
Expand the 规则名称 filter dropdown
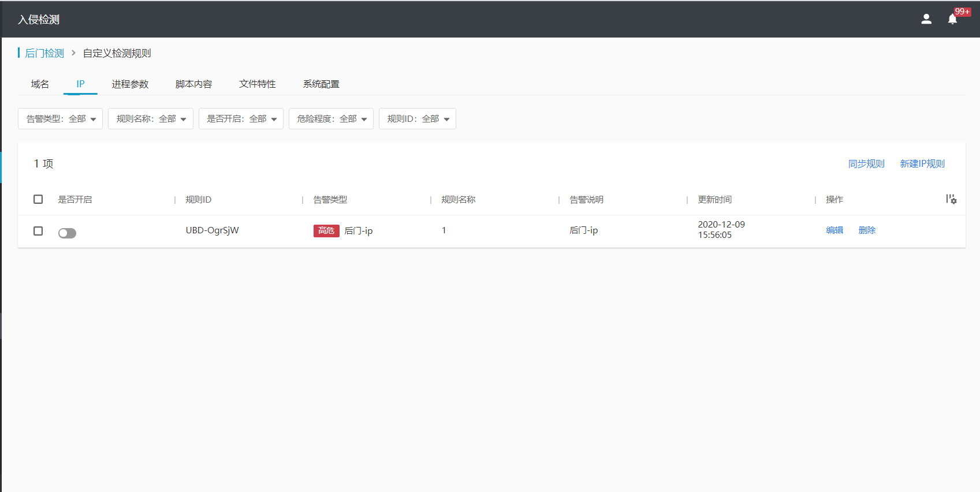click(x=151, y=119)
